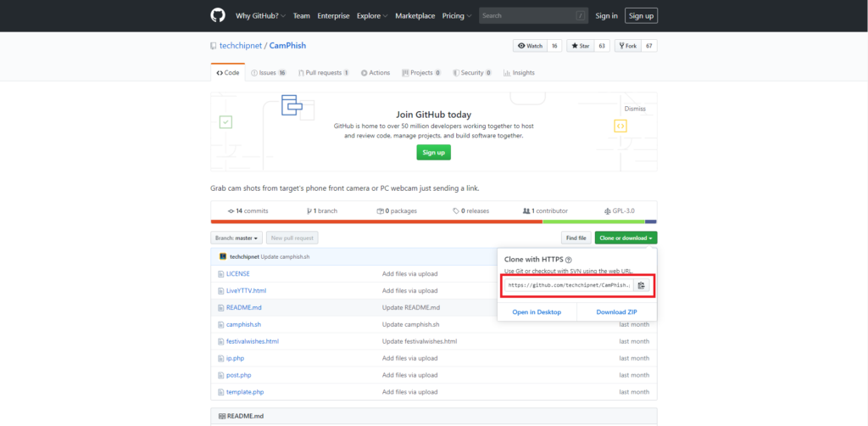Open the GPL-3.0 license link
The height and width of the screenshot is (426, 868).
point(620,211)
